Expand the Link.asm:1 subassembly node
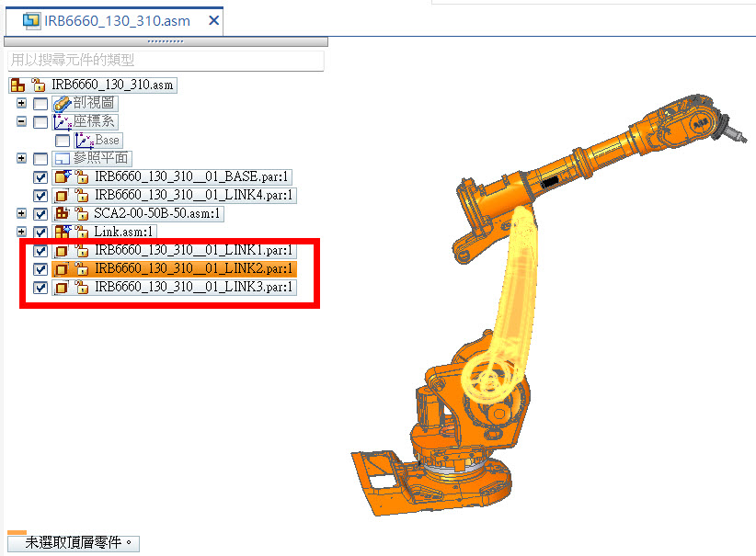The image size is (756, 556). tap(21, 232)
